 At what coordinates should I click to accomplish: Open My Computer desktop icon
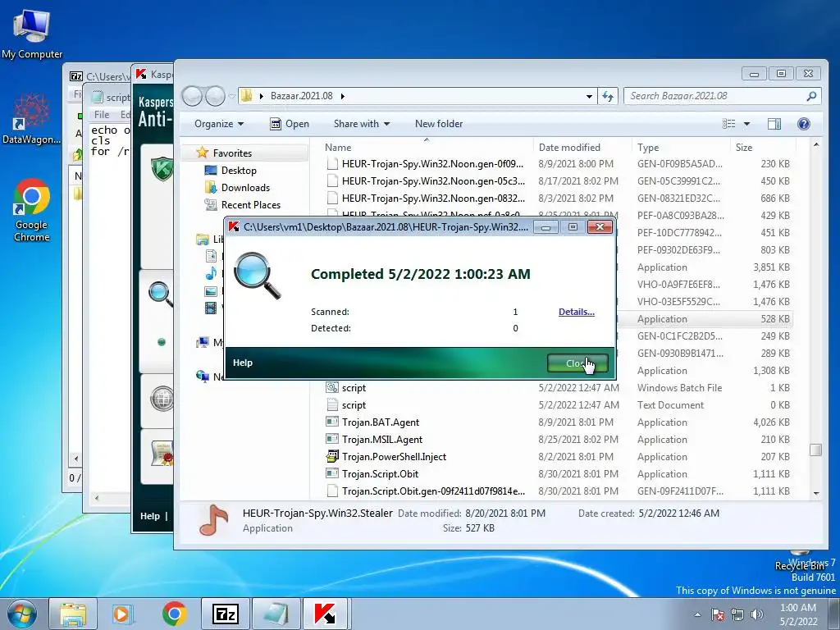(x=32, y=33)
